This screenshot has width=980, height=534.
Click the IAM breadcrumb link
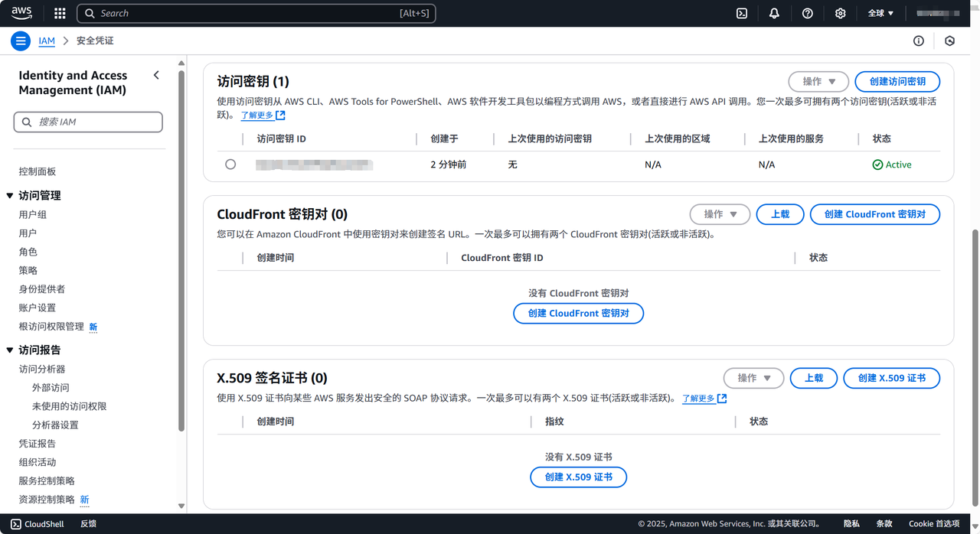pos(47,41)
